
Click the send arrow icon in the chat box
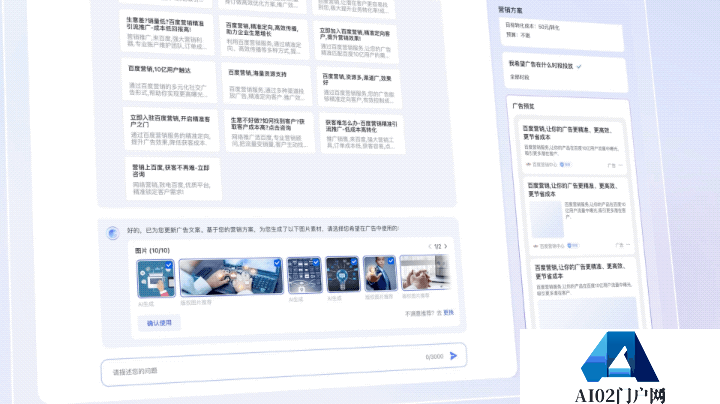(x=453, y=356)
